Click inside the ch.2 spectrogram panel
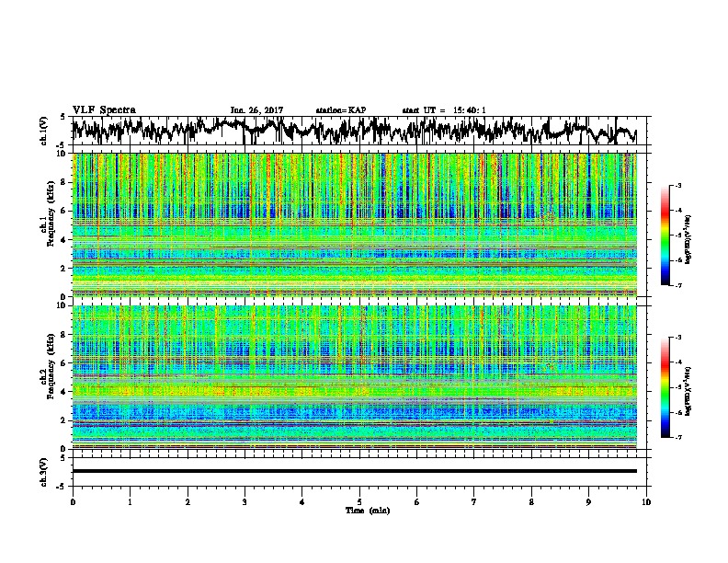 [x=354, y=377]
